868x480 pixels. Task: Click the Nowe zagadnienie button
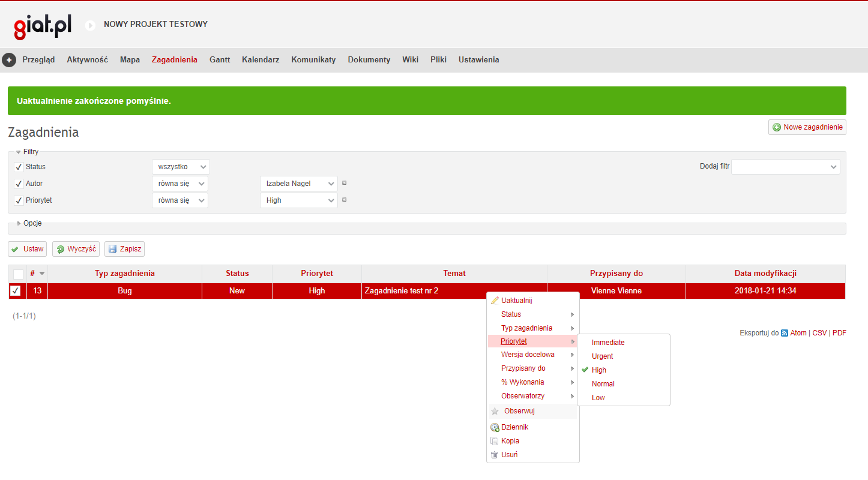pos(807,127)
